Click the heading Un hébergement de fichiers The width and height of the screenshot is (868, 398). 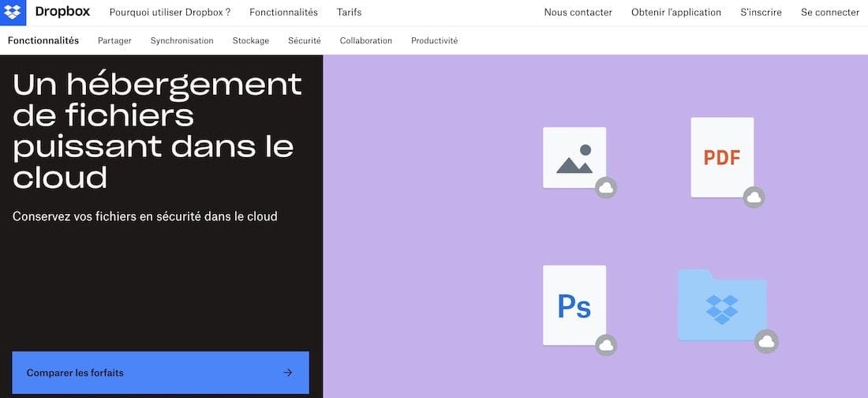157,131
